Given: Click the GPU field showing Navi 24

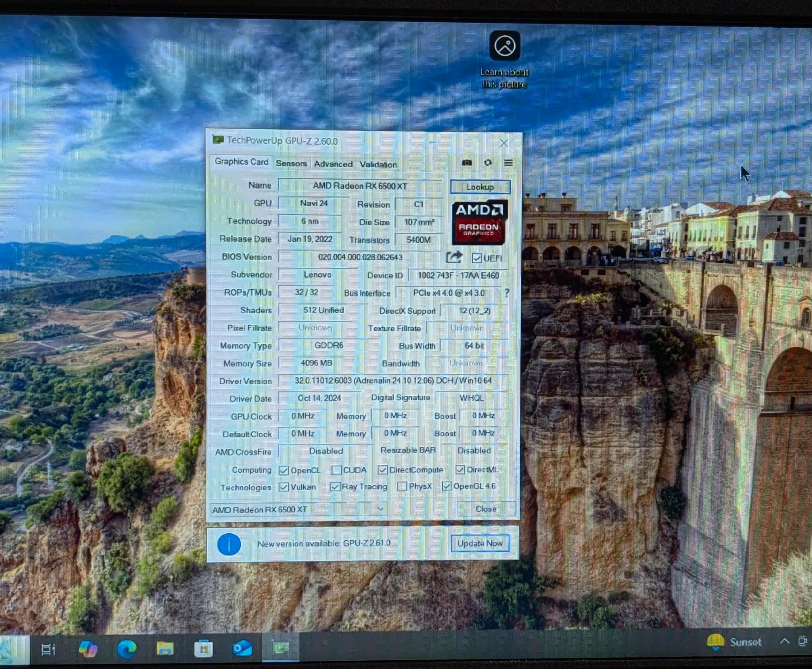Looking at the screenshot, I should pos(314,203).
